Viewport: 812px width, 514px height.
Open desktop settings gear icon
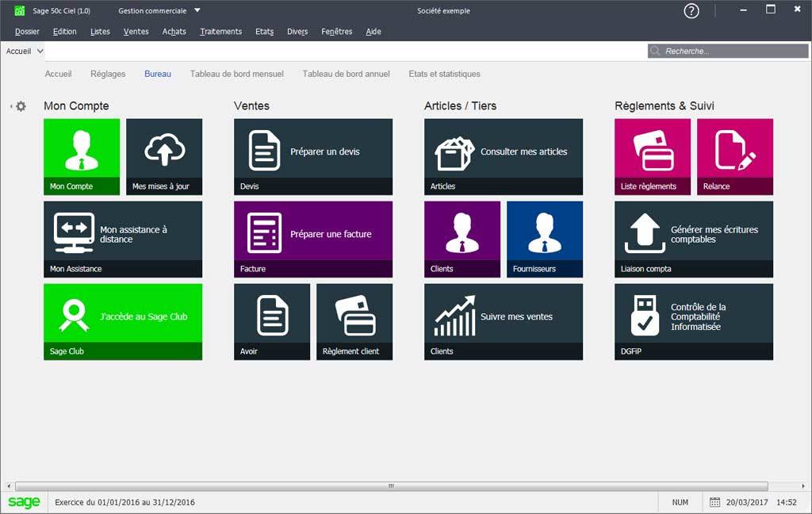pos(21,106)
